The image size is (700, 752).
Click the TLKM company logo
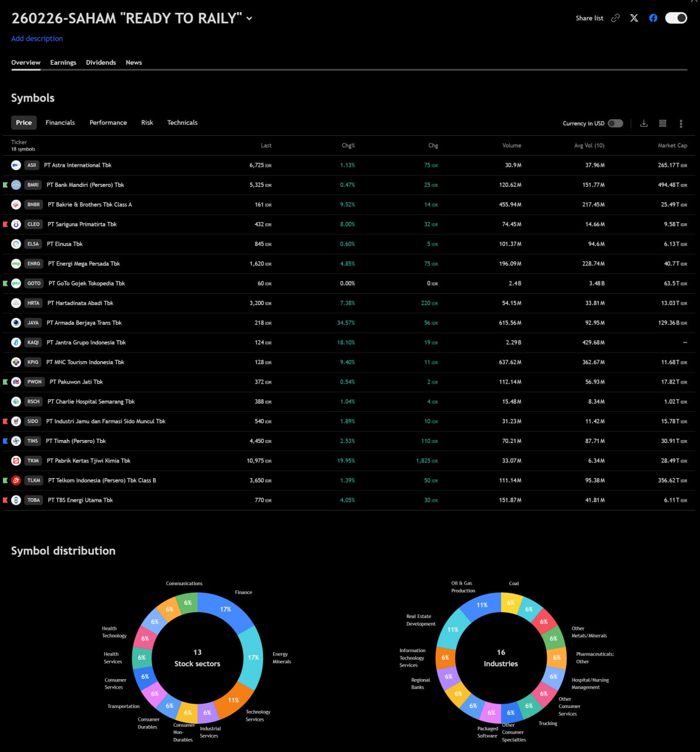coord(16,481)
